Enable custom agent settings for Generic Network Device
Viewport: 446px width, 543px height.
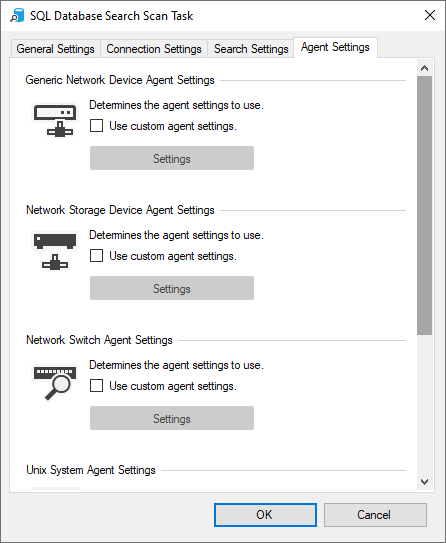[x=96, y=126]
